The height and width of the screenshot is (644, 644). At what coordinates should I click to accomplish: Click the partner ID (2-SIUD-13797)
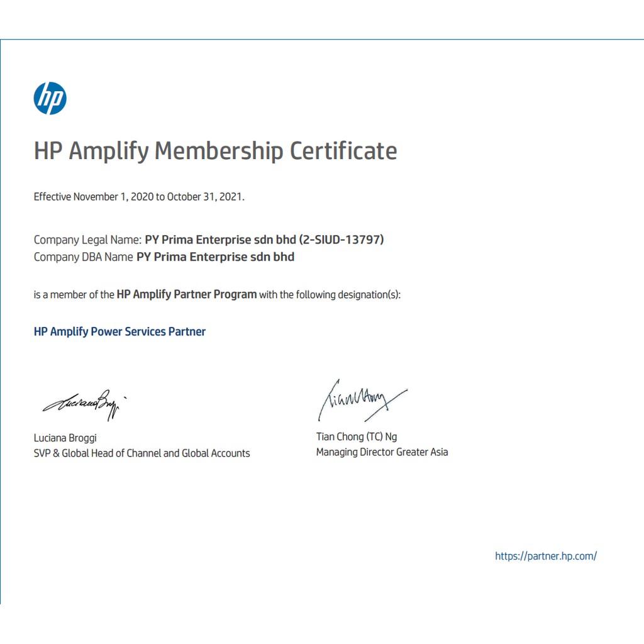click(341, 240)
